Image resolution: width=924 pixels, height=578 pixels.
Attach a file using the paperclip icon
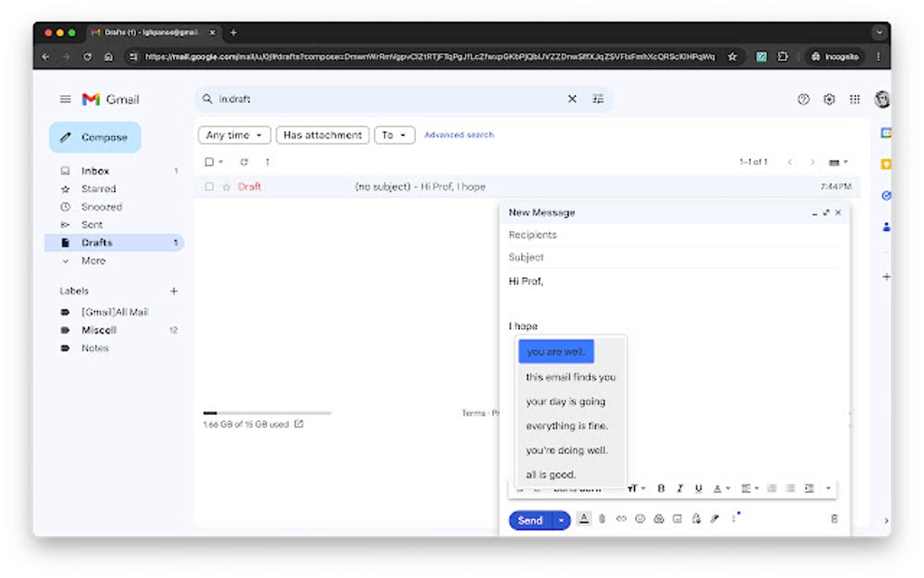click(601, 519)
